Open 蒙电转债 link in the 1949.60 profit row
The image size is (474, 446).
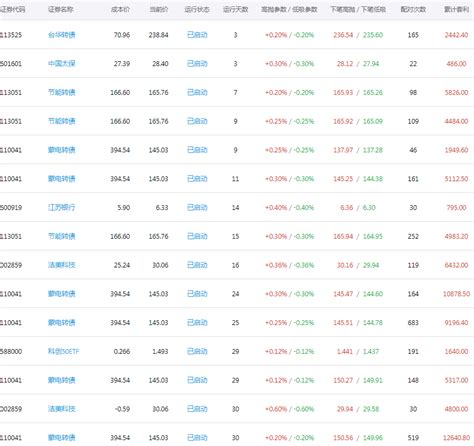click(62, 150)
